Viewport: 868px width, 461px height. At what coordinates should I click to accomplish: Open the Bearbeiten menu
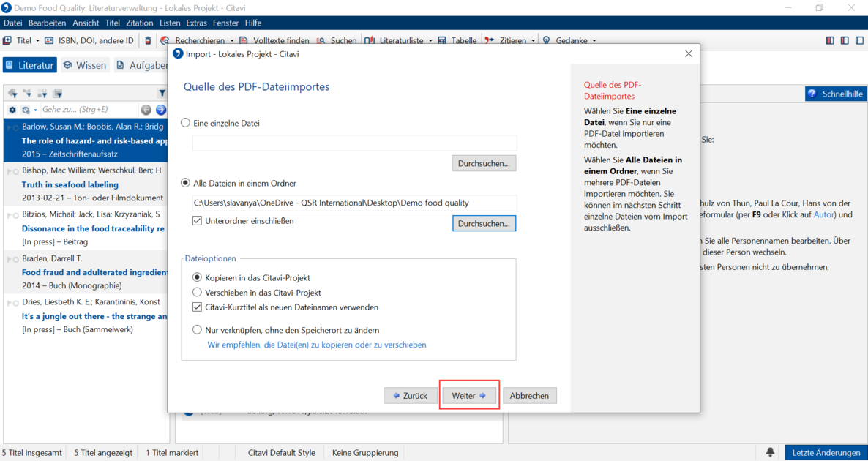point(47,23)
